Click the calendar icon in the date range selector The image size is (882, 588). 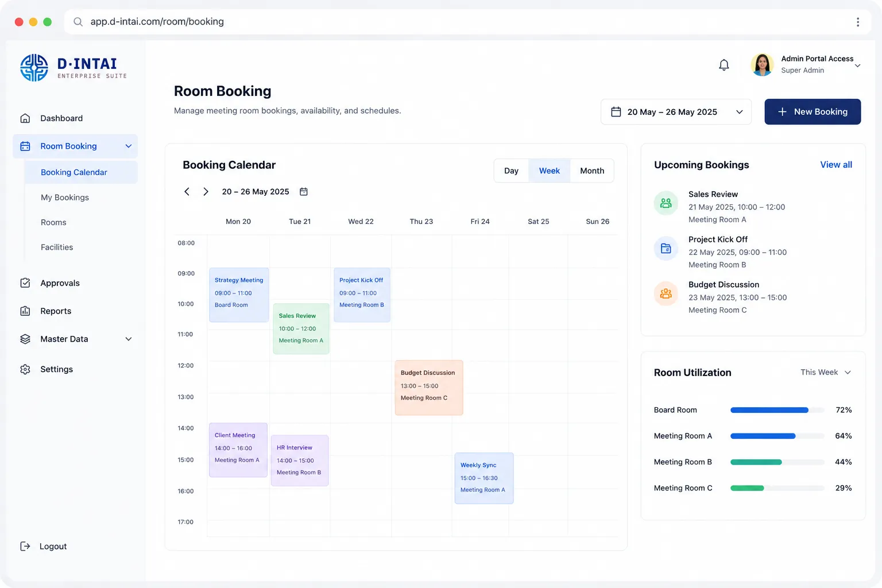(616, 112)
